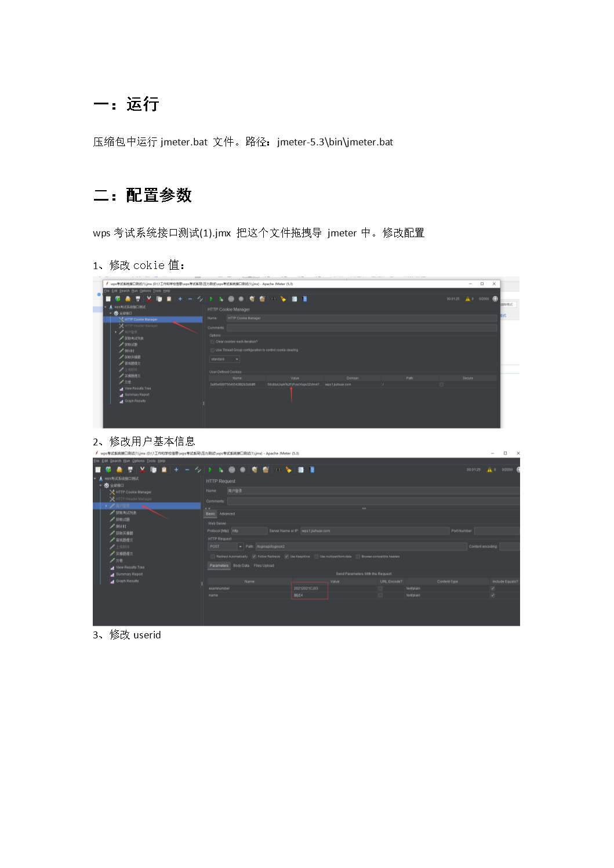Open the Options menu in HTTP Request window
Screen dimensions: 614x868
click(139, 461)
